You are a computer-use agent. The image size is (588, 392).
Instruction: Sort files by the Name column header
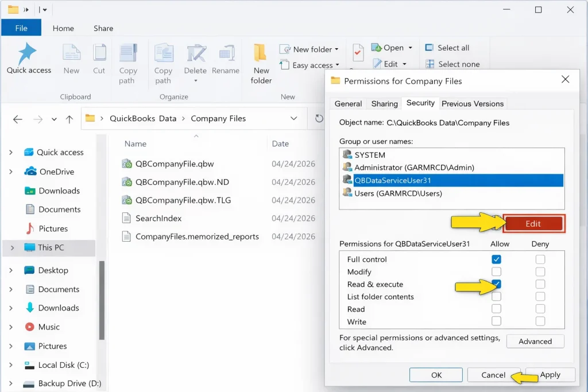(136, 144)
